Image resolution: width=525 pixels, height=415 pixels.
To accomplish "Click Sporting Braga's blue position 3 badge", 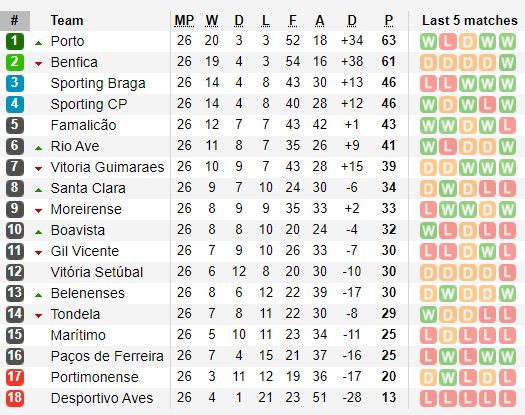I will 15,83.
